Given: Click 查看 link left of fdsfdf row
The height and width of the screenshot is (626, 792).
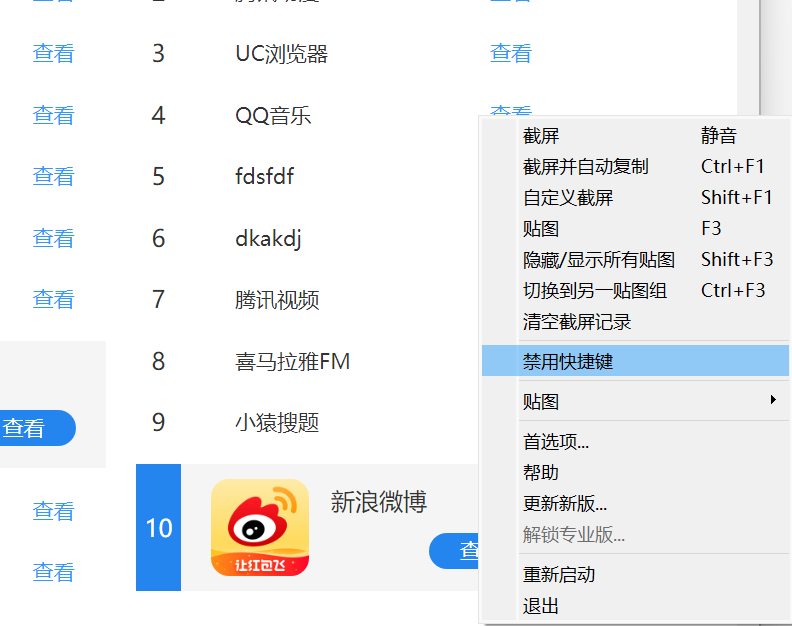Looking at the screenshot, I should [x=53, y=176].
